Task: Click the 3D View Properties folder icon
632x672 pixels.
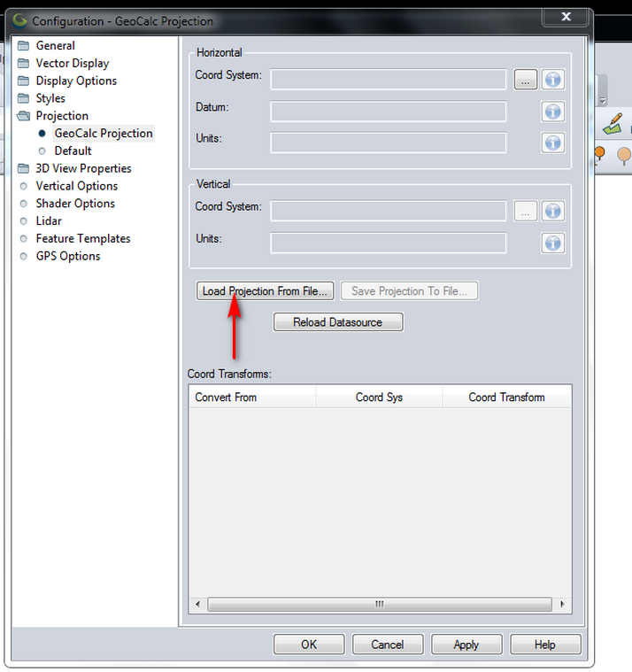Action: [x=24, y=168]
